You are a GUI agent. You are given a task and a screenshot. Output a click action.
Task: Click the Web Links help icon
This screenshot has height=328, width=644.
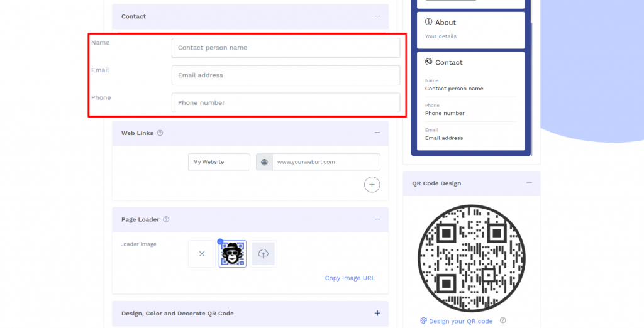[x=160, y=133]
